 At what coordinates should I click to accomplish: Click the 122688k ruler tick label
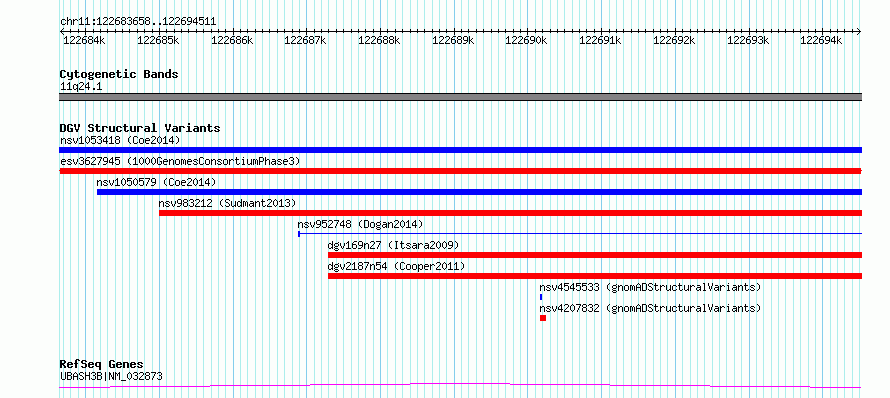pyautogui.click(x=379, y=40)
